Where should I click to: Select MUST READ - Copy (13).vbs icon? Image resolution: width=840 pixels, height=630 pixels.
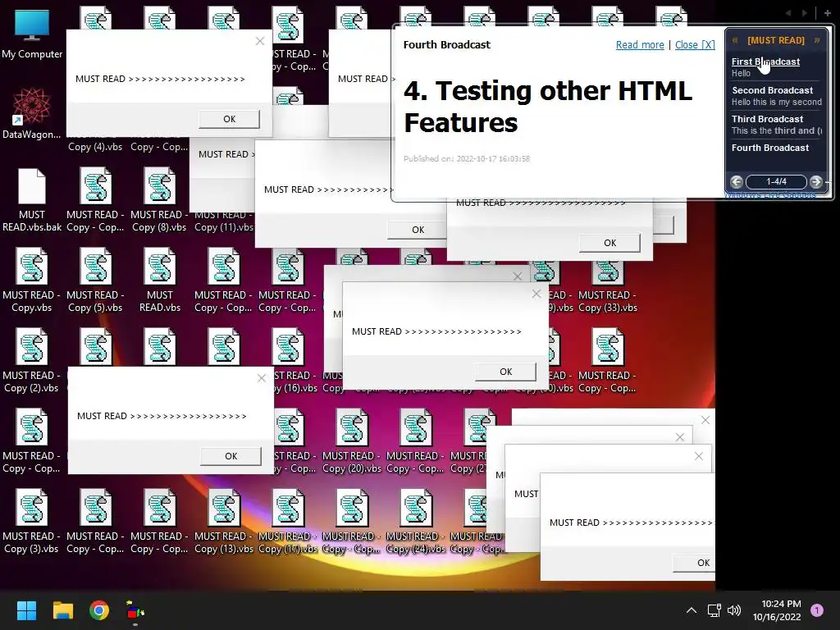(224, 521)
